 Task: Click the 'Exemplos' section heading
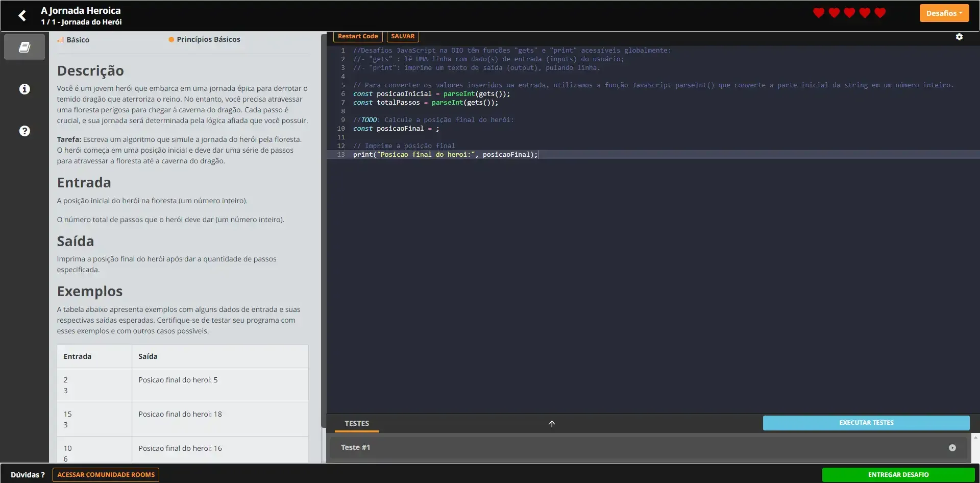90,292
